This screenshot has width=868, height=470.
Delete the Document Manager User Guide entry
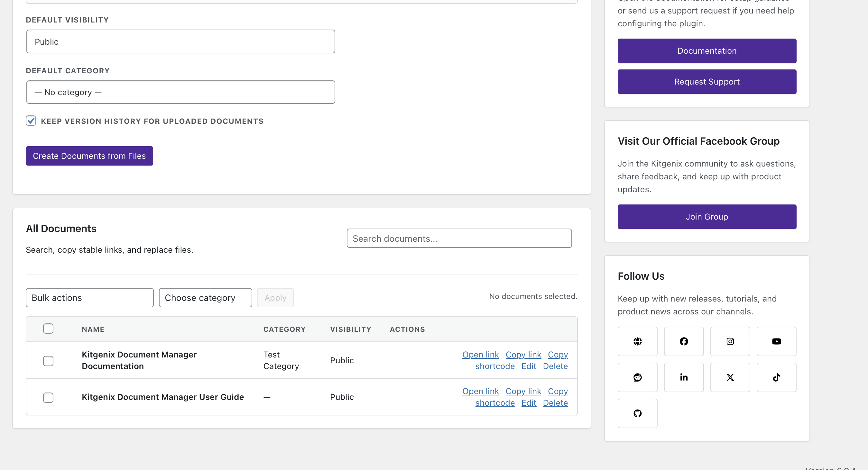555,403
